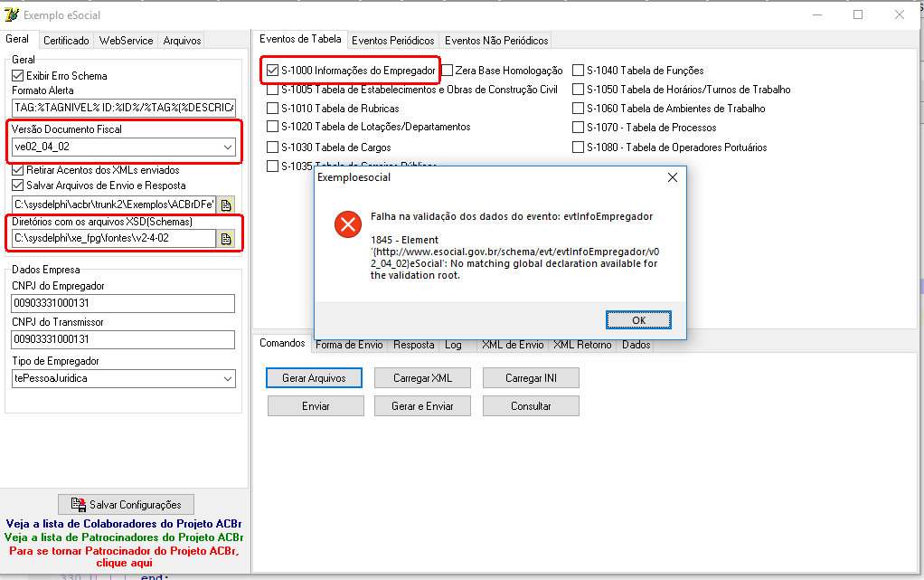The height and width of the screenshot is (580, 924).
Task: Check S-1050 Tabela de Horários/Turnos
Action: click(578, 89)
